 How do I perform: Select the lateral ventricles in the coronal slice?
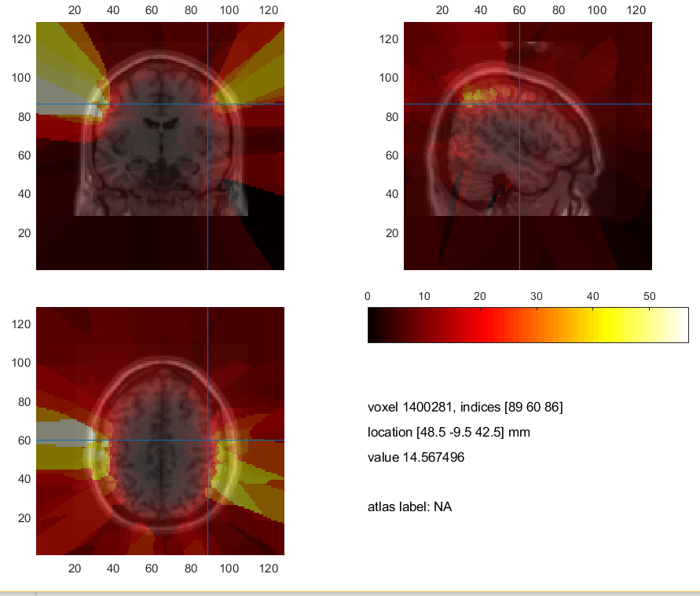(160, 126)
